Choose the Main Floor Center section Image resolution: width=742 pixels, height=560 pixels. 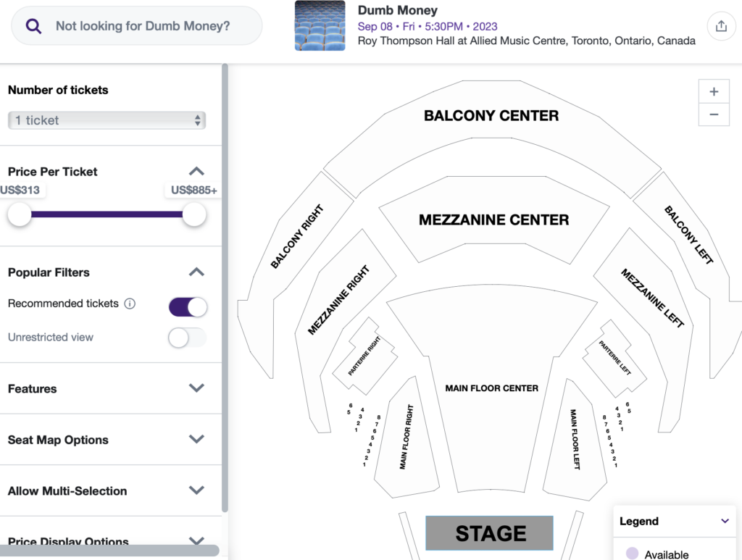tap(491, 406)
